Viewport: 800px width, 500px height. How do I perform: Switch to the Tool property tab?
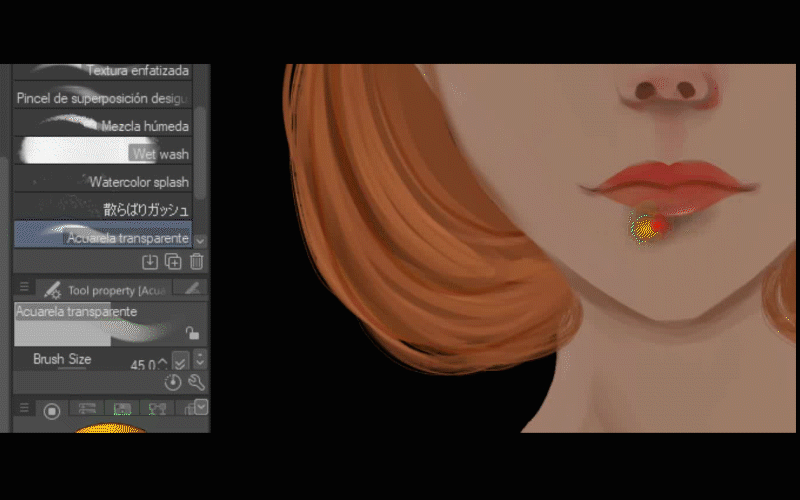pyautogui.click(x=104, y=290)
